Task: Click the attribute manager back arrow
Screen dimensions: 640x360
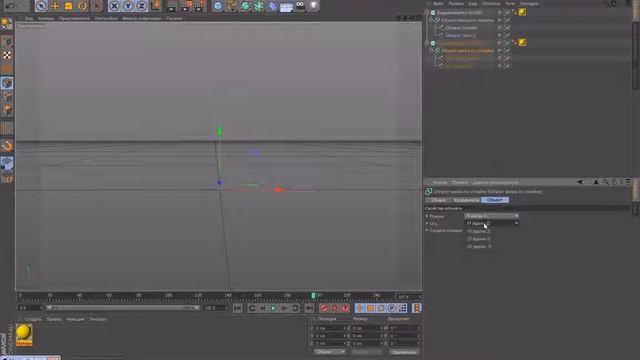Action: coord(580,182)
